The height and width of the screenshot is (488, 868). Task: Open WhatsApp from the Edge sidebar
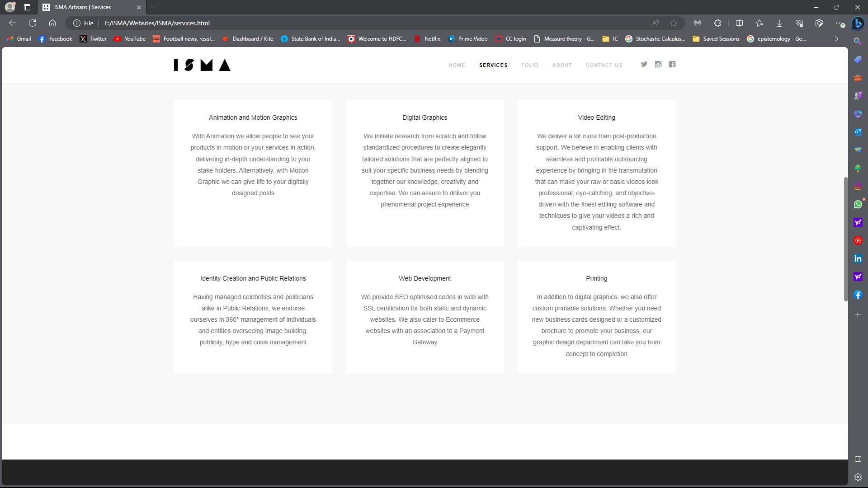click(x=858, y=204)
